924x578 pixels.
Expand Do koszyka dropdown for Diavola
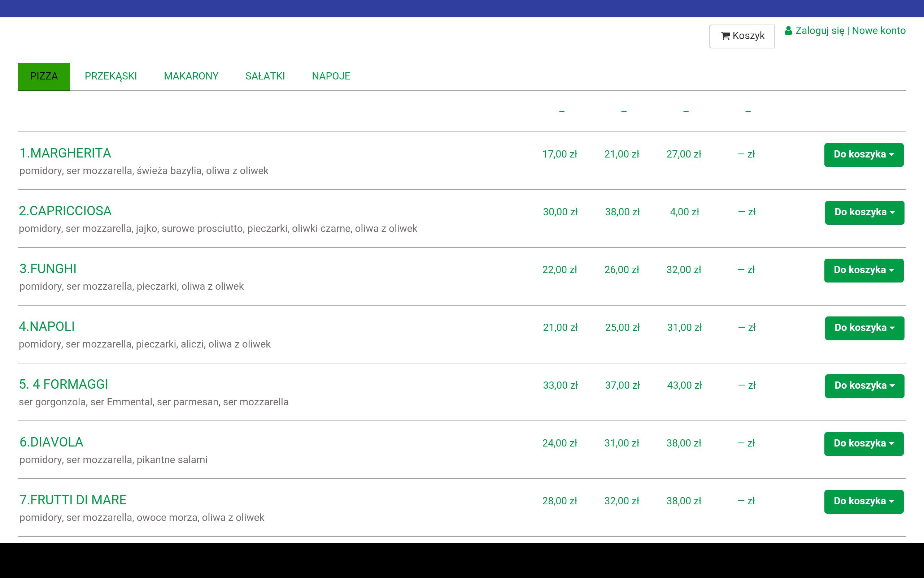coord(864,444)
